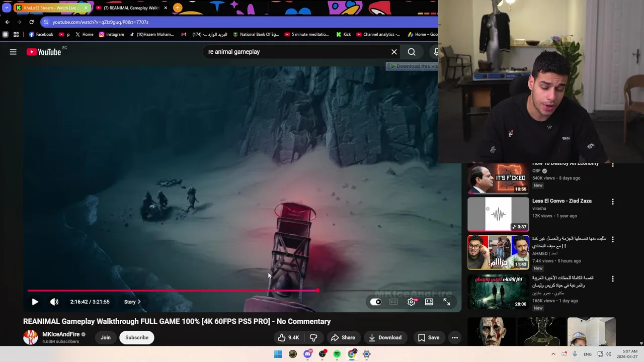Enter full screen mode
Viewport: 644px width, 362px height.
tap(447, 302)
